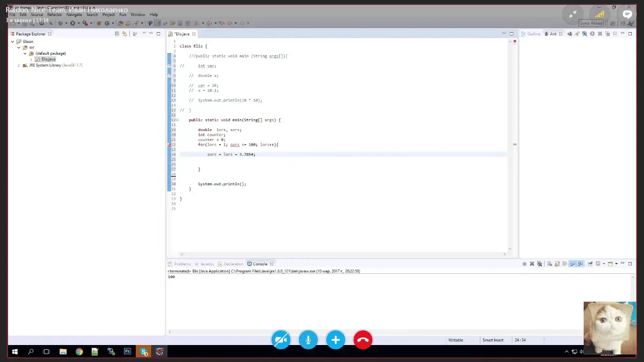644x362 pixels.
Task: Click Windows Start button
Action: click(15, 352)
